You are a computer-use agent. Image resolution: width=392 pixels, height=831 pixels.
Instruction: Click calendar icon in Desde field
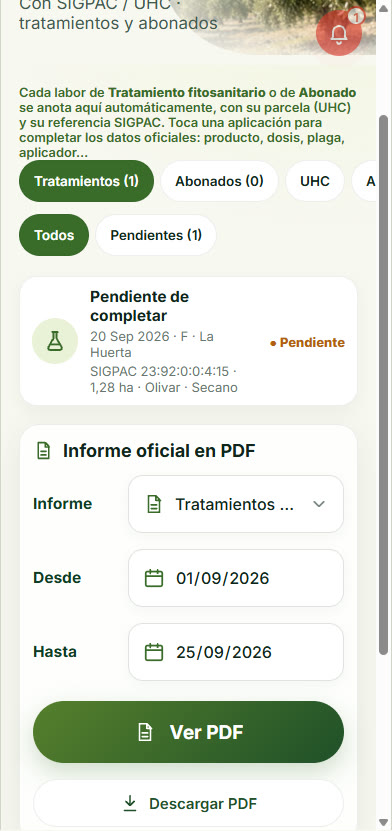pos(154,578)
